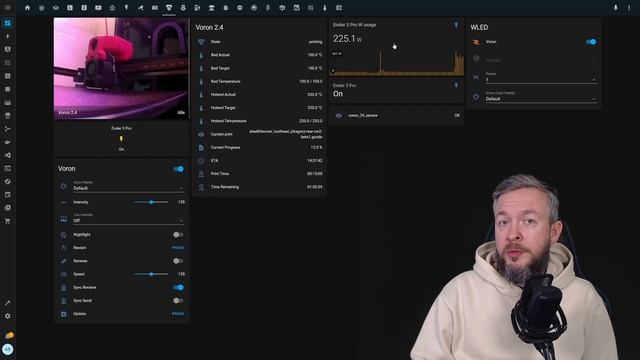Image resolution: width=640 pixels, height=360 pixels.
Task: Open the calendar icon tab
Action: [x=296, y=7]
